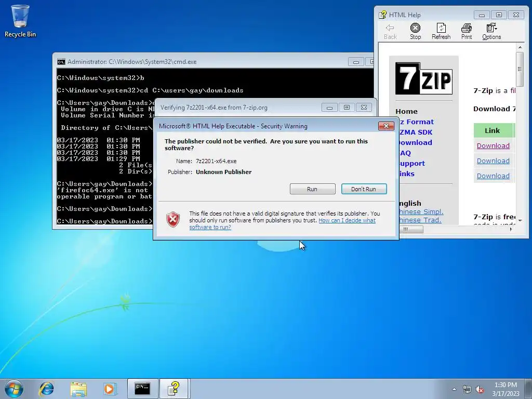Click the first Download link in the table

coord(493,145)
